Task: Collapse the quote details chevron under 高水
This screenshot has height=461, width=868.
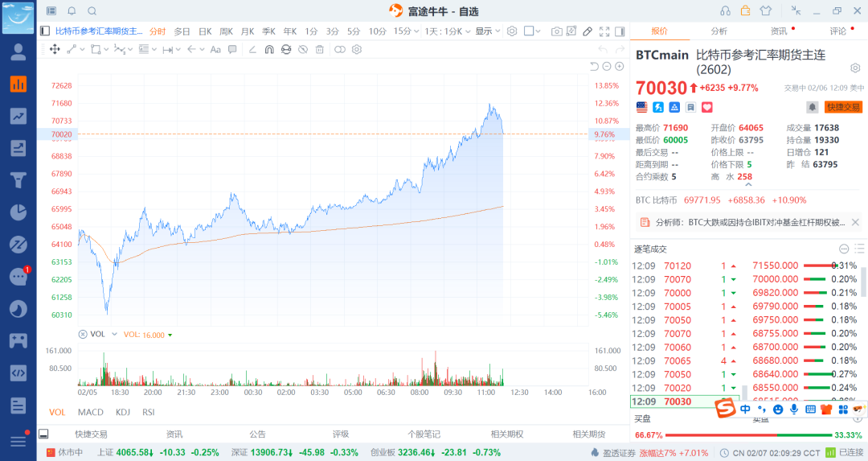Action: tap(748, 184)
